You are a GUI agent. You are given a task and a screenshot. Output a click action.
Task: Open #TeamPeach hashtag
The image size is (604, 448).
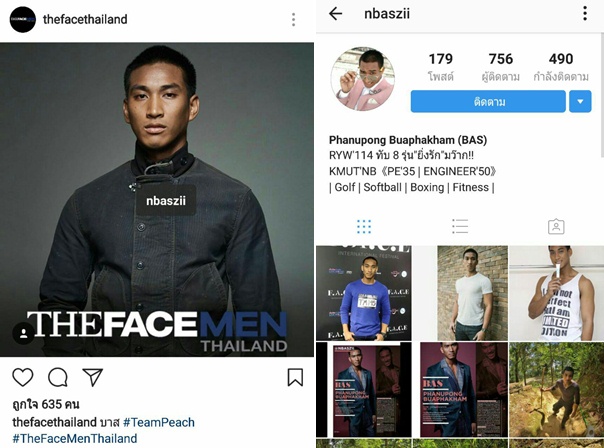pos(159,422)
